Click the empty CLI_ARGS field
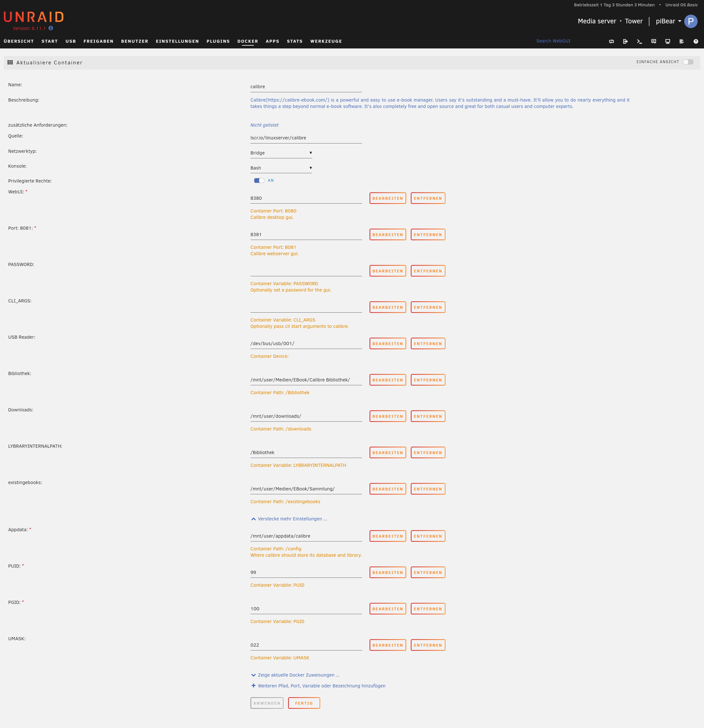The image size is (704, 728). (x=306, y=307)
